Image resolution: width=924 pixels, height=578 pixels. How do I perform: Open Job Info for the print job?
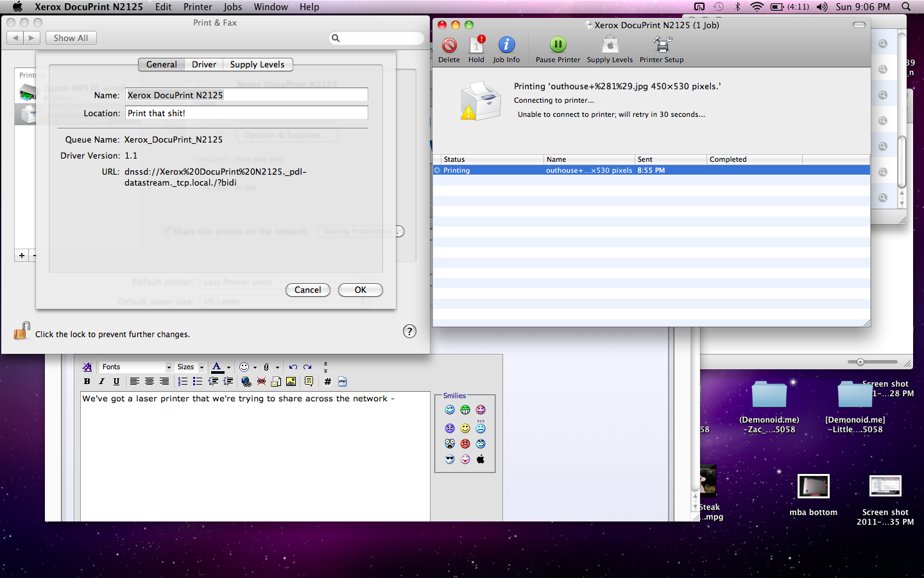point(506,50)
